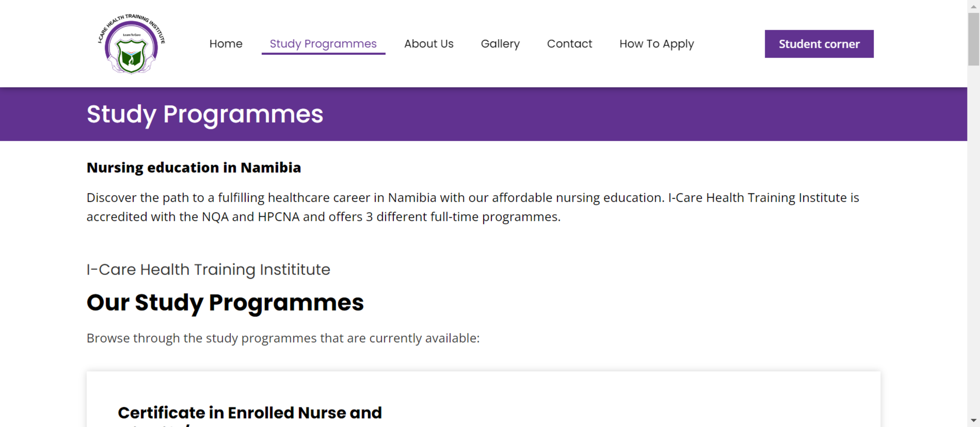Image resolution: width=980 pixels, height=427 pixels.
Task: Navigate to the About Us page
Action: click(x=429, y=44)
